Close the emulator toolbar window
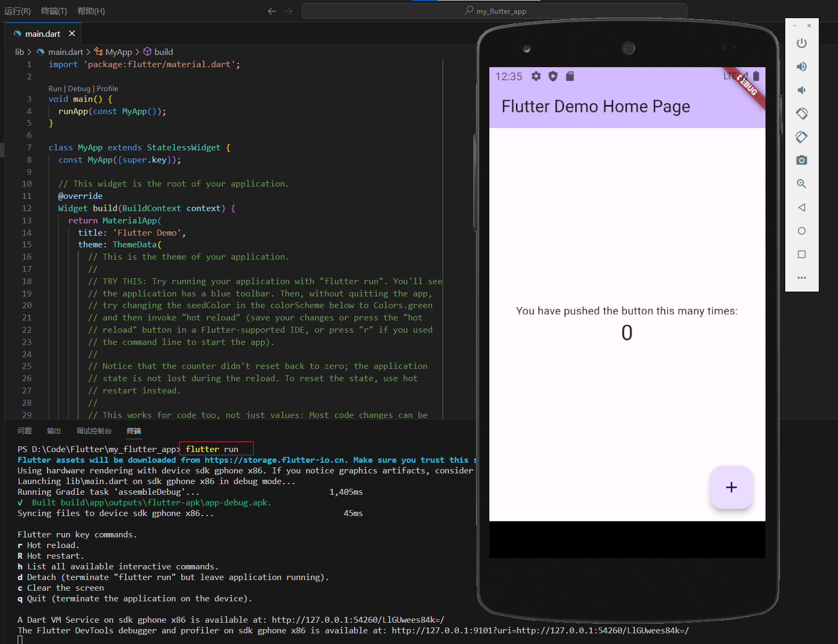838x644 pixels. pos(809,26)
